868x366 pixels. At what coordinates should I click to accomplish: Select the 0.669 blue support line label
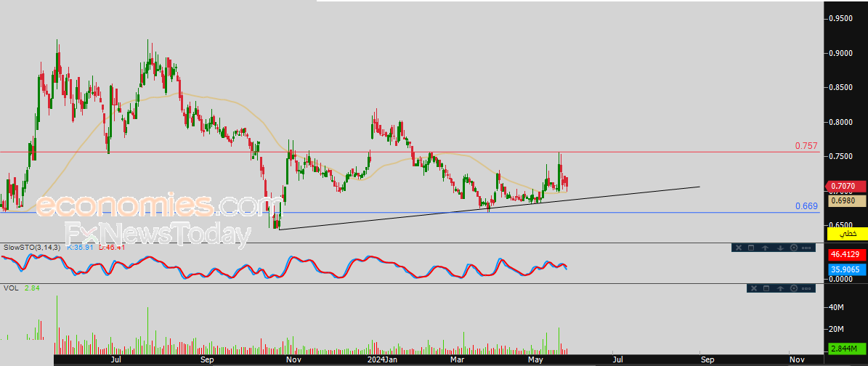[806, 206]
